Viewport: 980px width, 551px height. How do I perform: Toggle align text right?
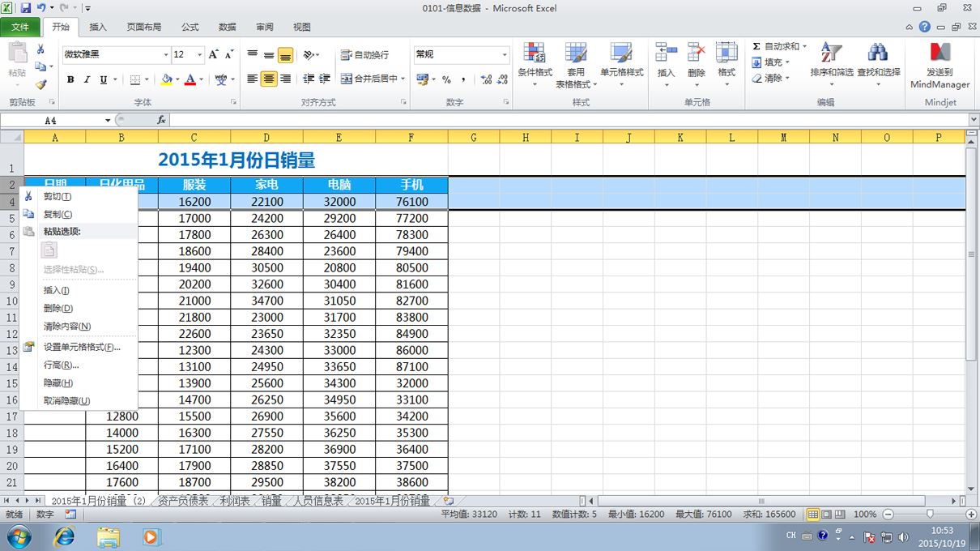pyautogui.click(x=285, y=79)
